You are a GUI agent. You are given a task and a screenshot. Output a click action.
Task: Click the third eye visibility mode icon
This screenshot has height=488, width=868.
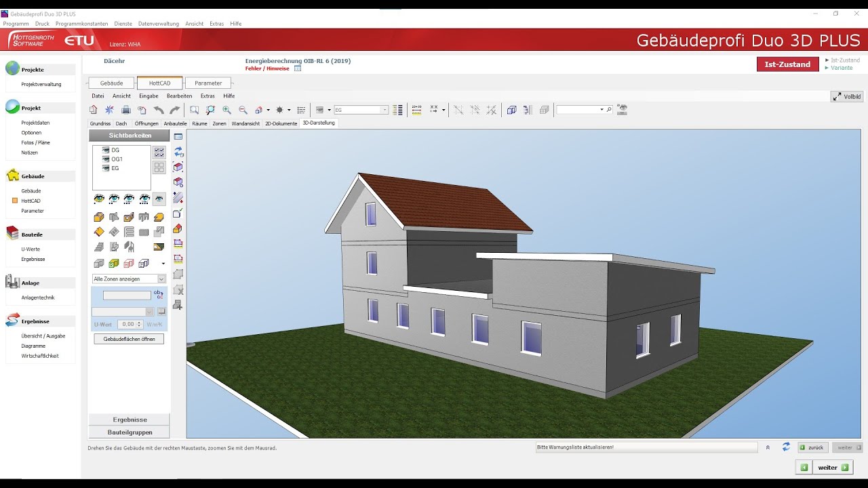click(129, 199)
